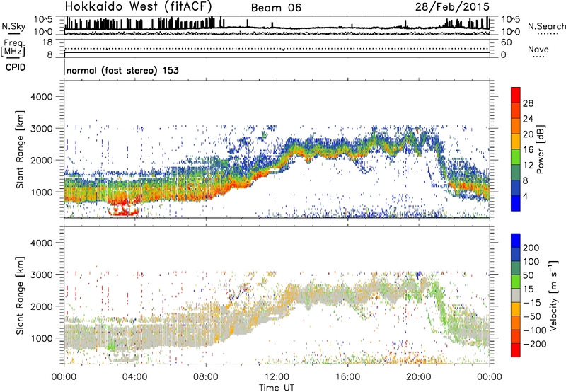Click the '-200' tick on the velocity colorbar
The height and width of the screenshot is (392, 566).
tap(535, 344)
